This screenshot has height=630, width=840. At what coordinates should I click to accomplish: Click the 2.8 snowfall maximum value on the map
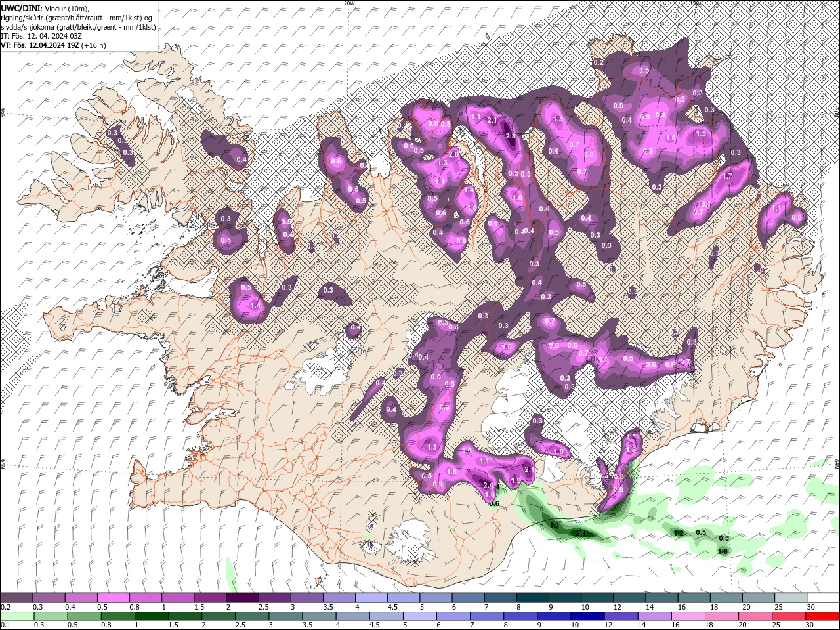(x=511, y=136)
